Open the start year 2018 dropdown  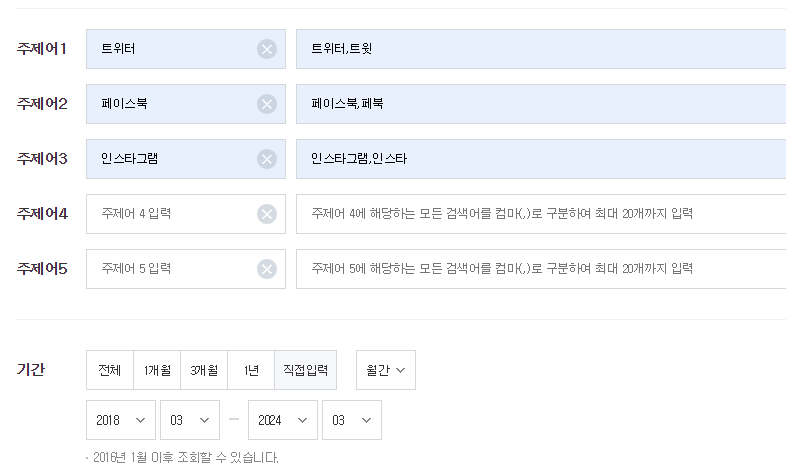[120, 420]
